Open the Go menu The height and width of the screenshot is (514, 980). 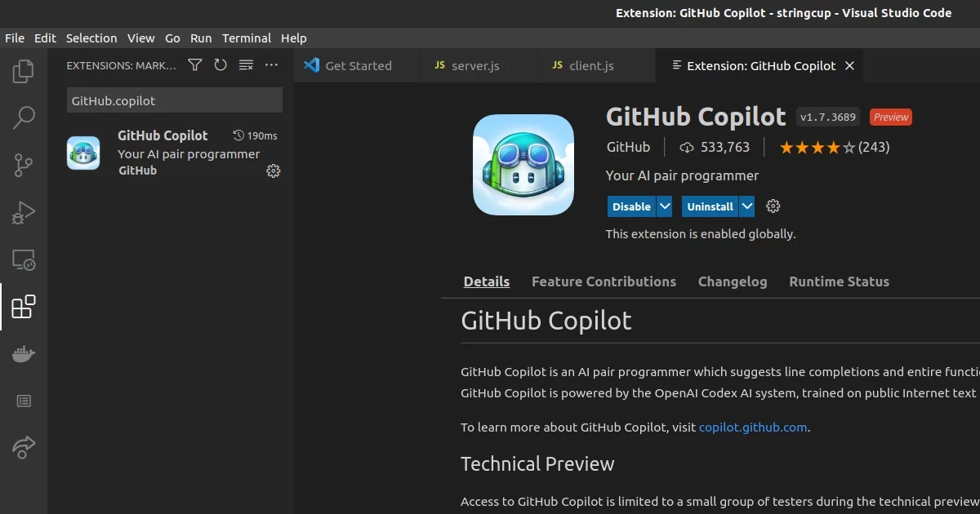pos(172,38)
